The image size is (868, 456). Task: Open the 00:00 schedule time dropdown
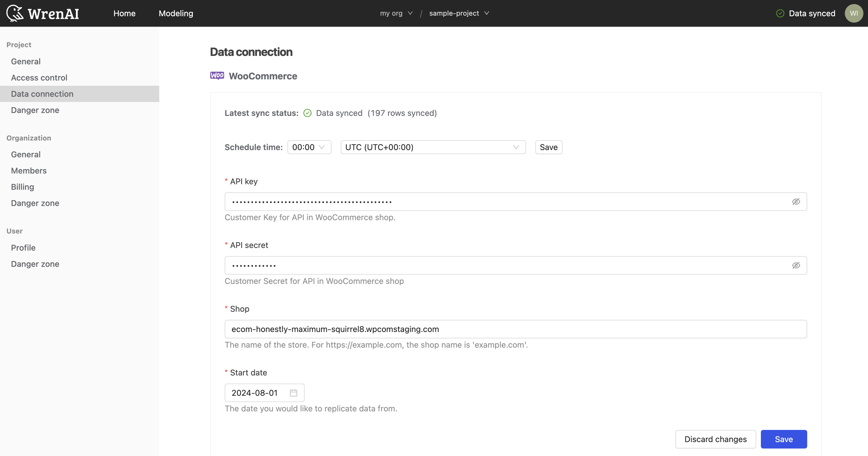[x=309, y=147]
